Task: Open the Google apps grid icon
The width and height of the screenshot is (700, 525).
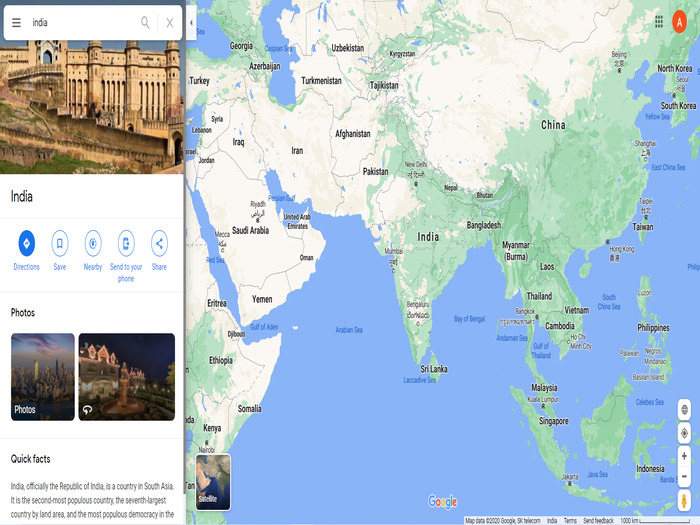Action: click(658, 21)
